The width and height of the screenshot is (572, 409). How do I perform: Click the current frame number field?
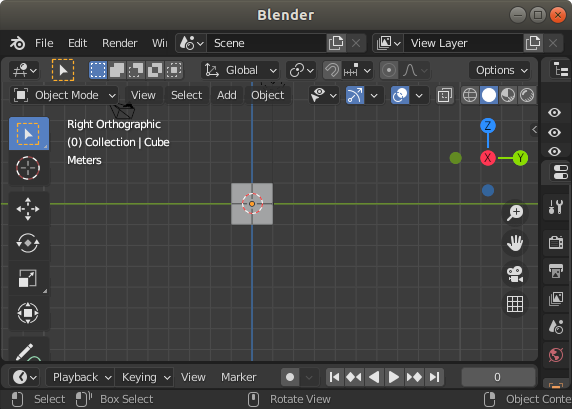coord(498,377)
